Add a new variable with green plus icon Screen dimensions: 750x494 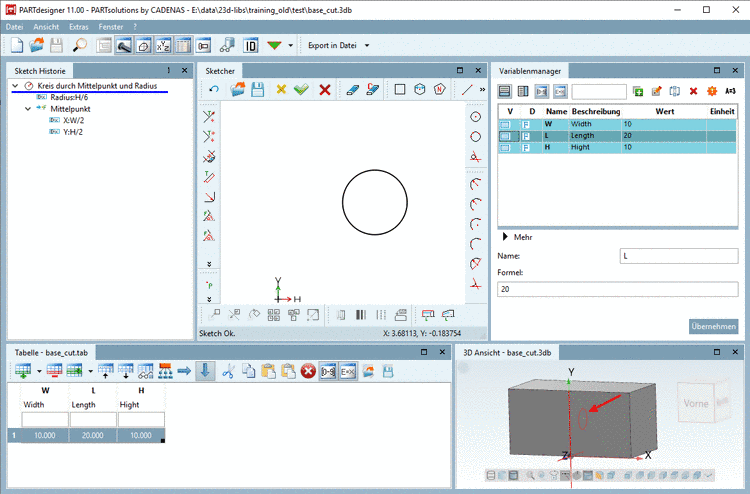[638, 91]
